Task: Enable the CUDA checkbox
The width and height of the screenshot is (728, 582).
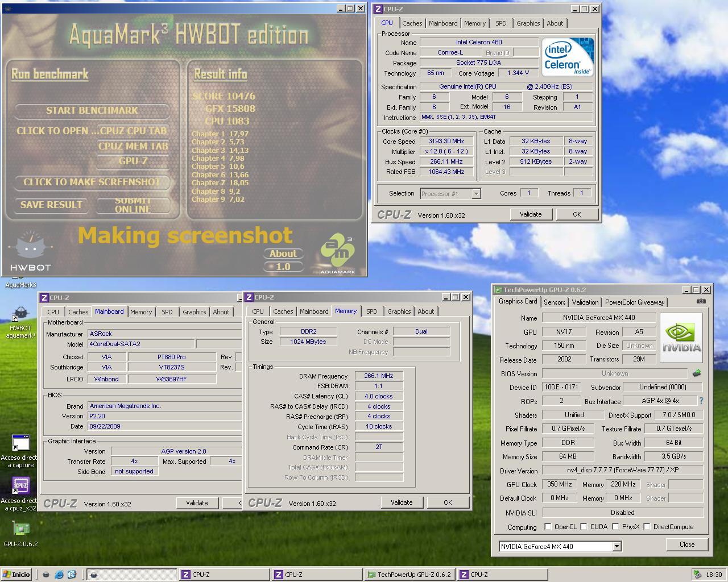Action: point(584,527)
